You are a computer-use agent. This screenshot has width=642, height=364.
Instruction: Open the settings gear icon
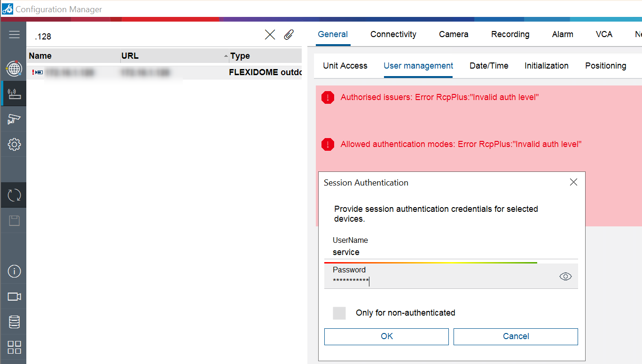14,144
